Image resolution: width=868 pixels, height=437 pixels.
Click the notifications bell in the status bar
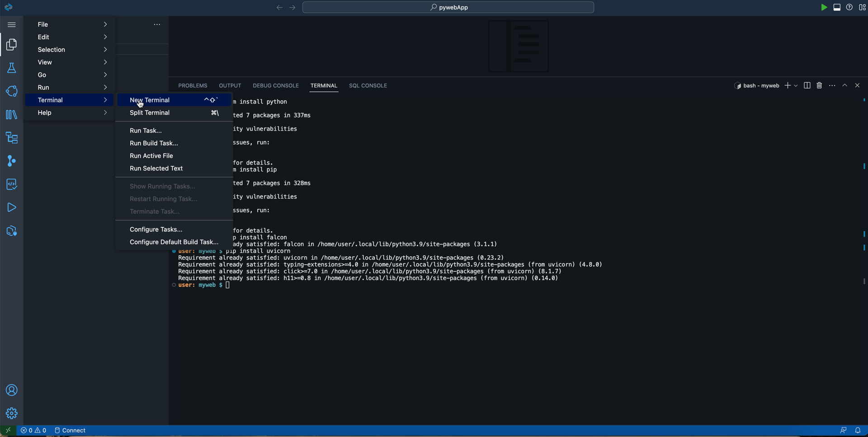tap(859, 430)
